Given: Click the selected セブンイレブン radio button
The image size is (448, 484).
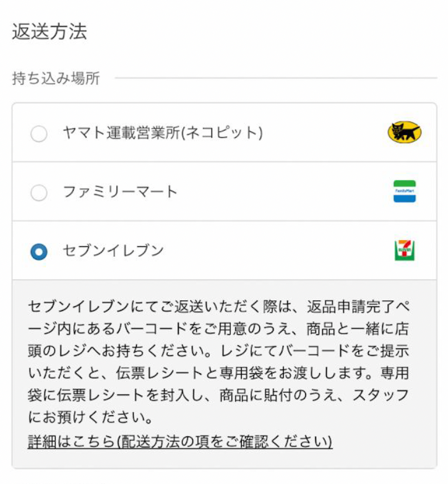Looking at the screenshot, I should (x=39, y=251).
